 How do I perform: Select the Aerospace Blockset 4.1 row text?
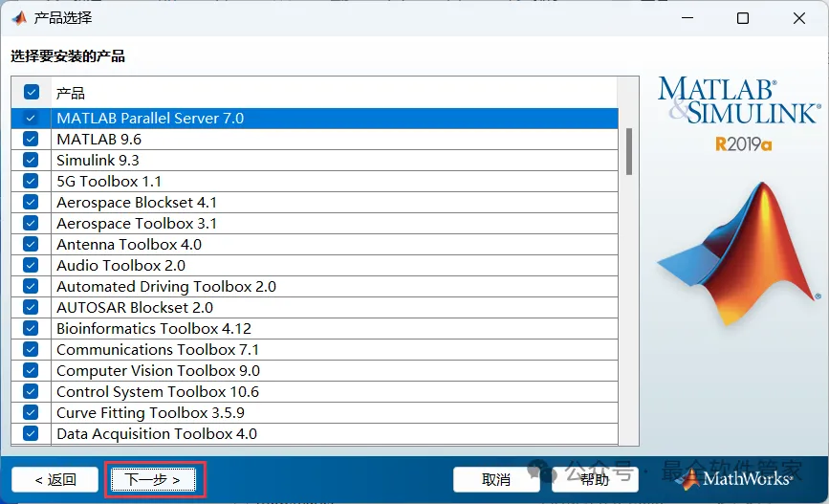pos(137,202)
